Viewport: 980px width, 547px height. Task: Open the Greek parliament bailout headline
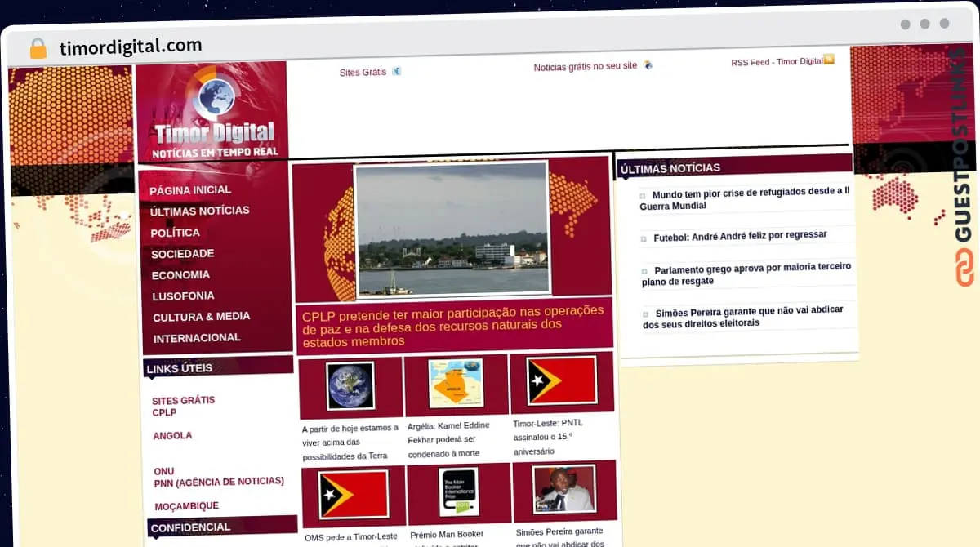[746, 273]
